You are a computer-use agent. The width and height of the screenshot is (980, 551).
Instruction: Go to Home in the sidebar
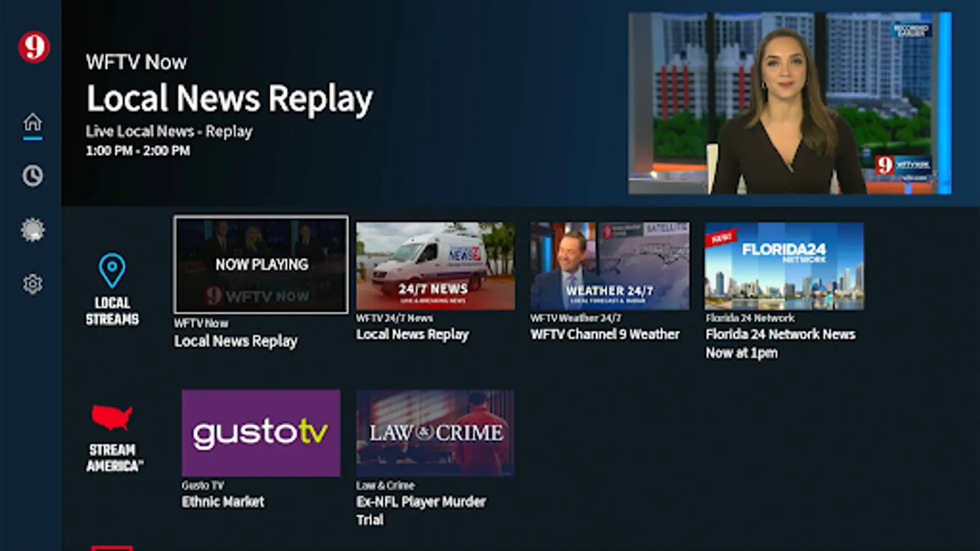[33, 122]
